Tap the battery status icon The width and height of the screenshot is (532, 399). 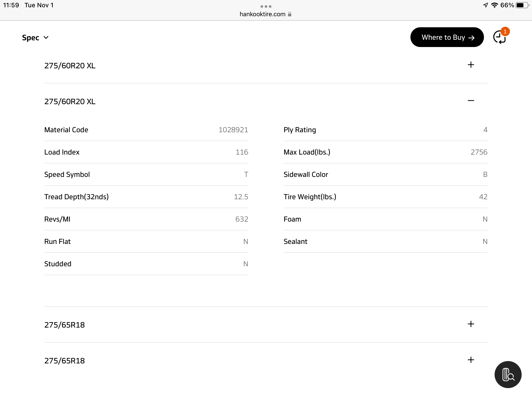click(x=522, y=5)
